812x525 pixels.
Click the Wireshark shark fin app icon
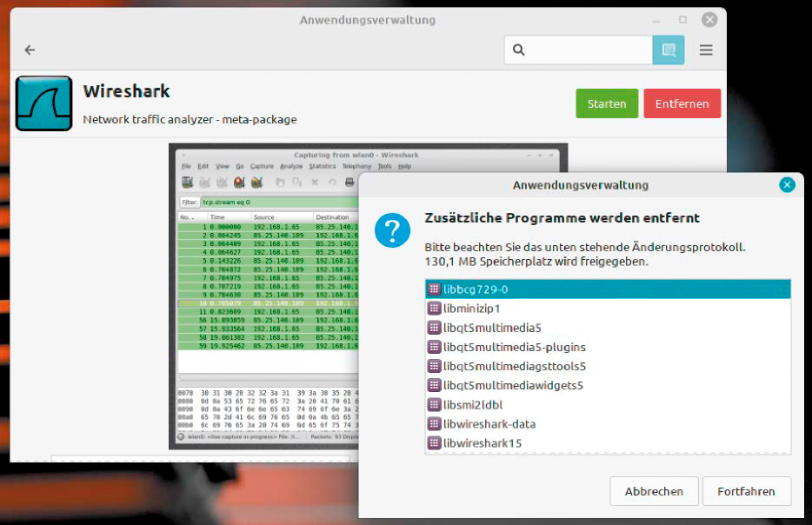coord(44,103)
